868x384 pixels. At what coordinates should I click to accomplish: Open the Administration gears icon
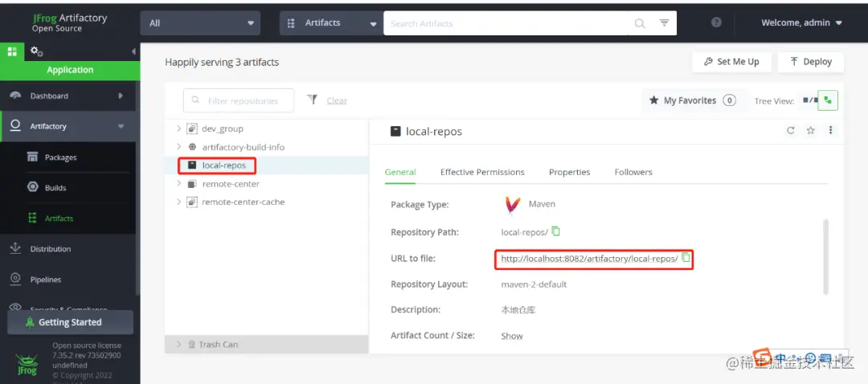[36, 51]
